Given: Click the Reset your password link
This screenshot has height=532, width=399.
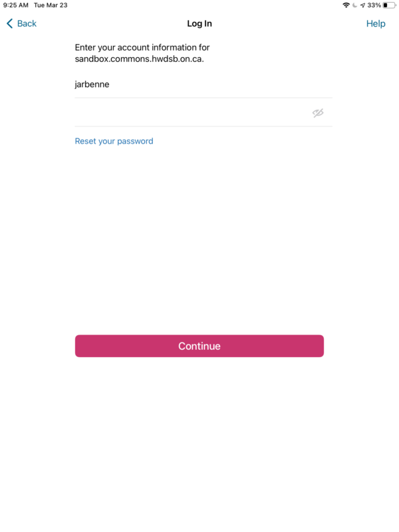Looking at the screenshot, I should click(114, 141).
